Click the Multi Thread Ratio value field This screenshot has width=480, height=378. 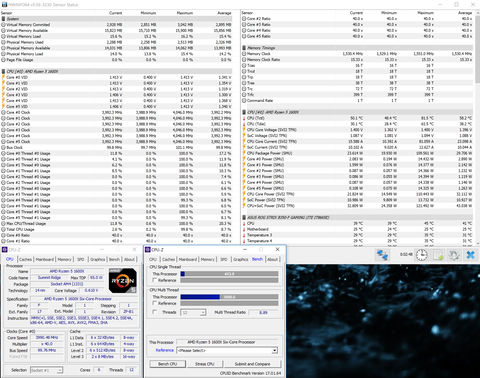[263, 312]
